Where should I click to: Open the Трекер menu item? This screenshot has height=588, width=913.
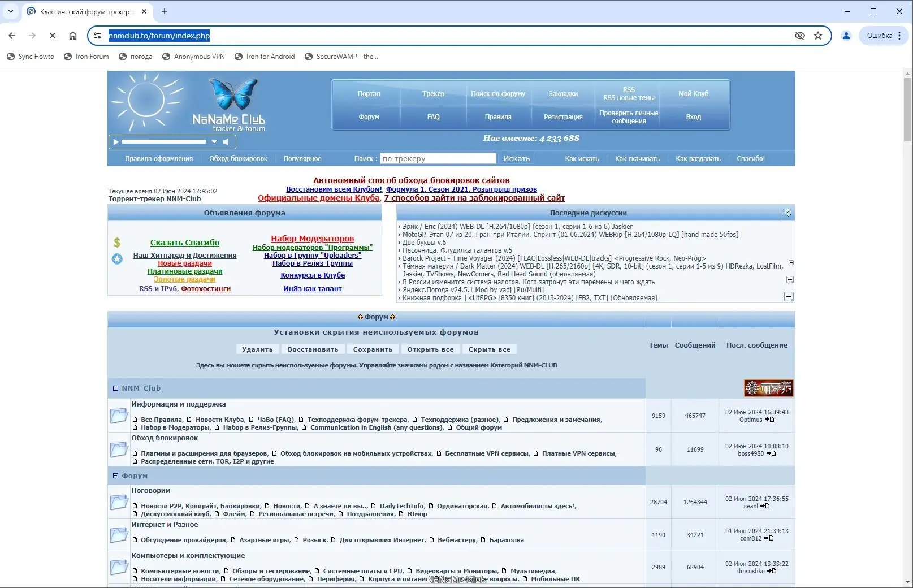tap(434, 94)
